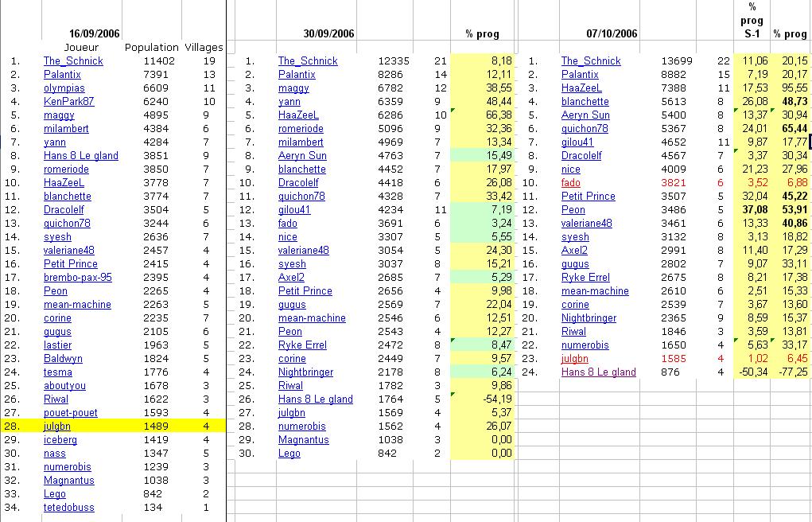Image resolution: width=812 pixels, height=522 pixels.
Task: Select the bold 65,44 progress cell
Action: 795,129
